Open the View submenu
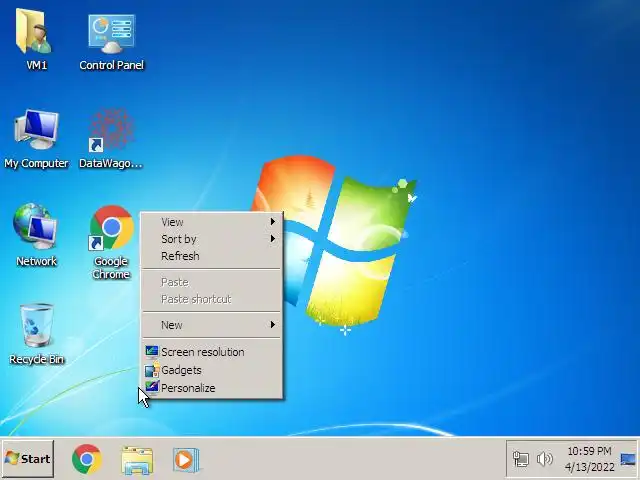Screen dimensions: 640x480 point(212,222)
